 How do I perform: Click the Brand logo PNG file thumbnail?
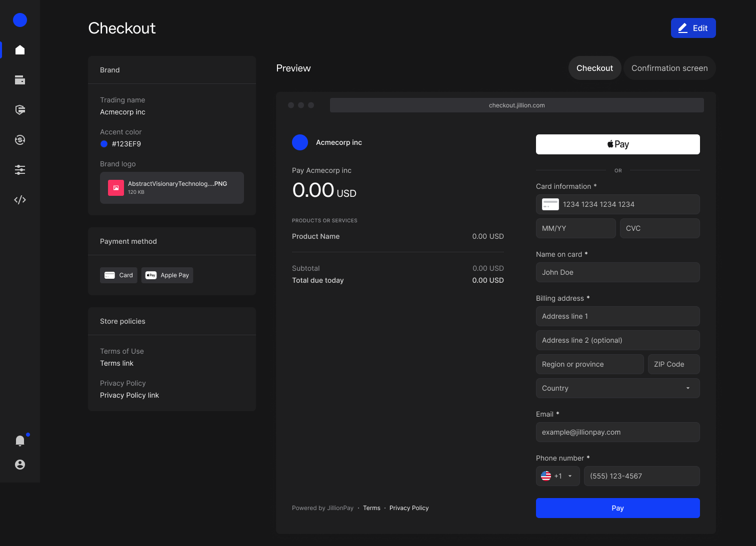tap(116, 188)
